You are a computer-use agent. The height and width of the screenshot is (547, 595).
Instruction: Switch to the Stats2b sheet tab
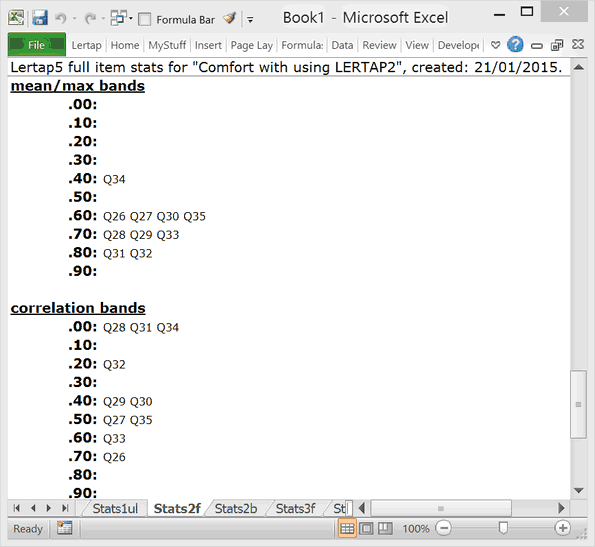(x=236, y=508)
